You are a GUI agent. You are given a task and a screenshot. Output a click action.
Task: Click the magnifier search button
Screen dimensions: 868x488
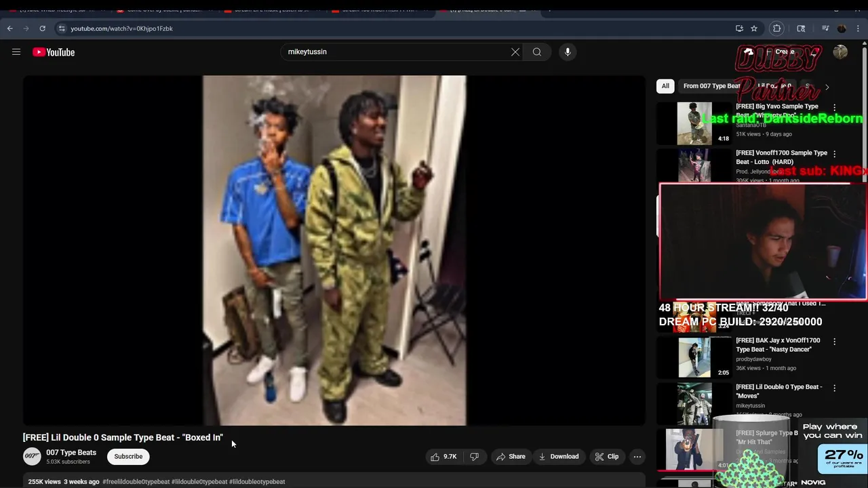537,52
